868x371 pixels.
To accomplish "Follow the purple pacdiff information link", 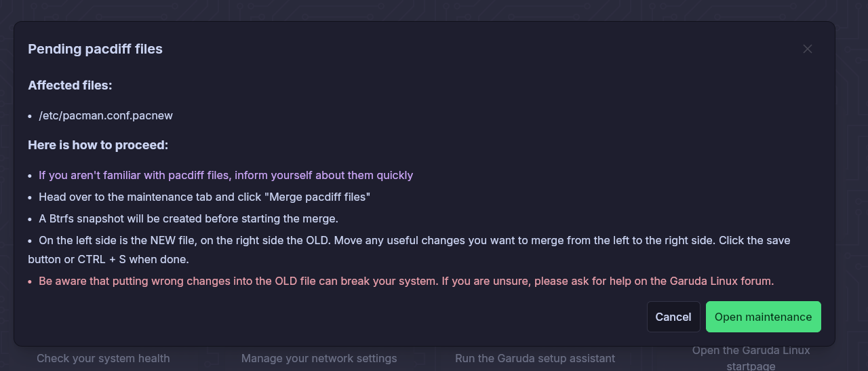I will pos(226,175).
